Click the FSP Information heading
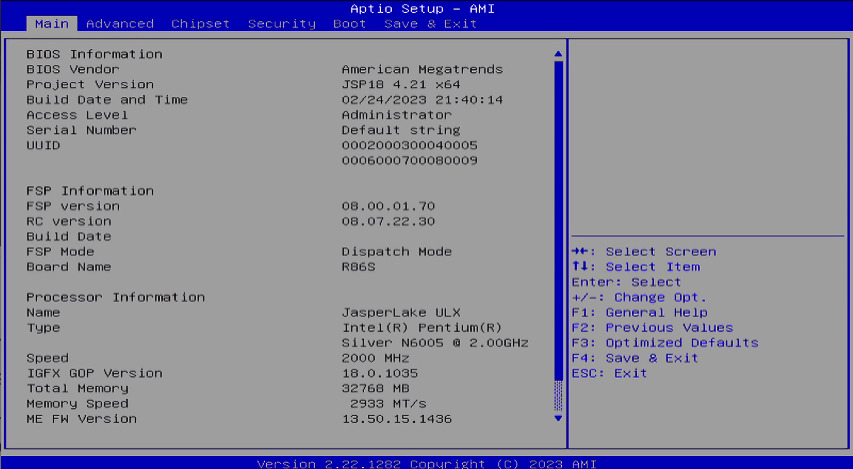The image size is (853, 469). coord(90,191)
